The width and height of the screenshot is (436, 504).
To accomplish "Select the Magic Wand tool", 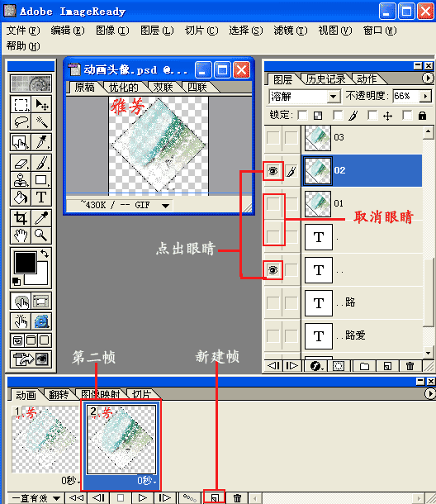I will [41, 121].
